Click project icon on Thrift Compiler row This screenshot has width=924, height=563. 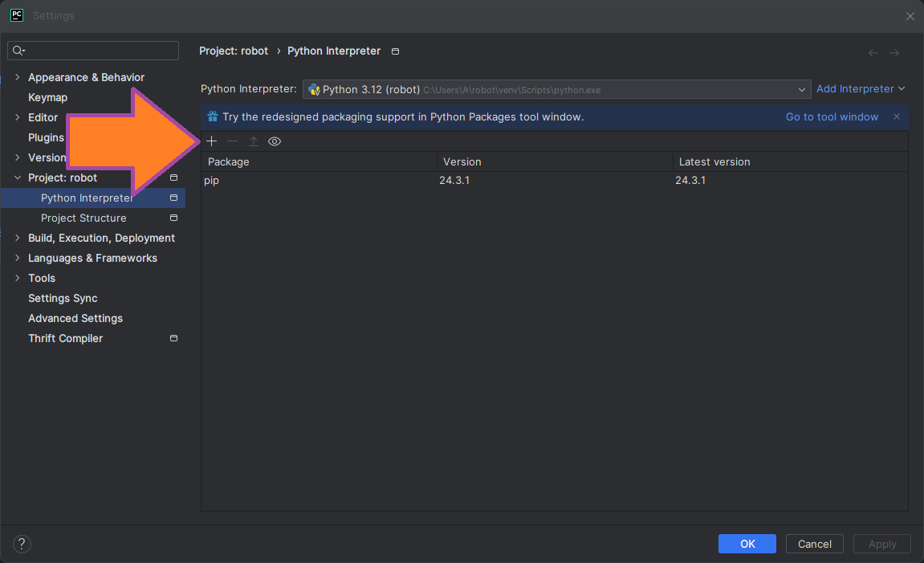point(174,338)
